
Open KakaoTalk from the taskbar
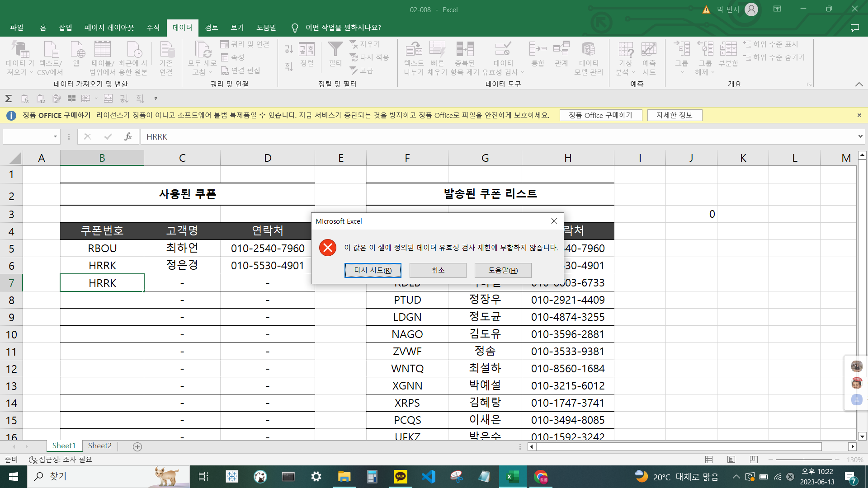(400, 477)
